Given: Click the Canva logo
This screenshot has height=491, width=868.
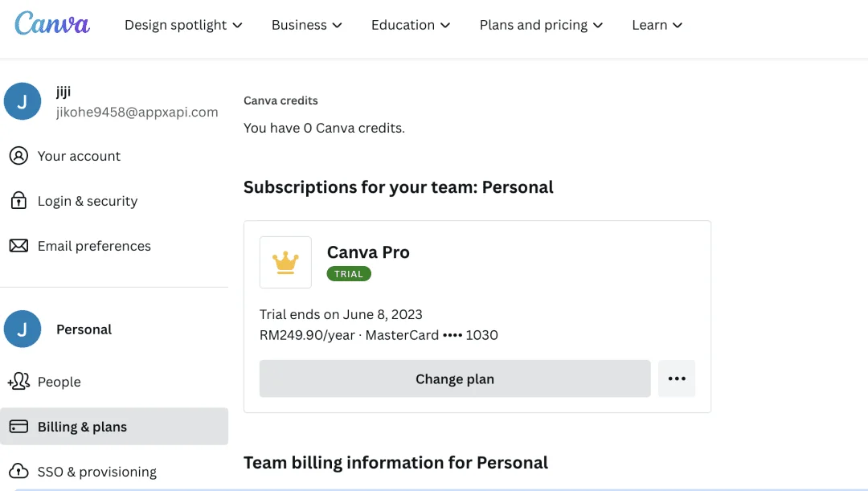Looking at the screenshot, I should tap(52, 24).
